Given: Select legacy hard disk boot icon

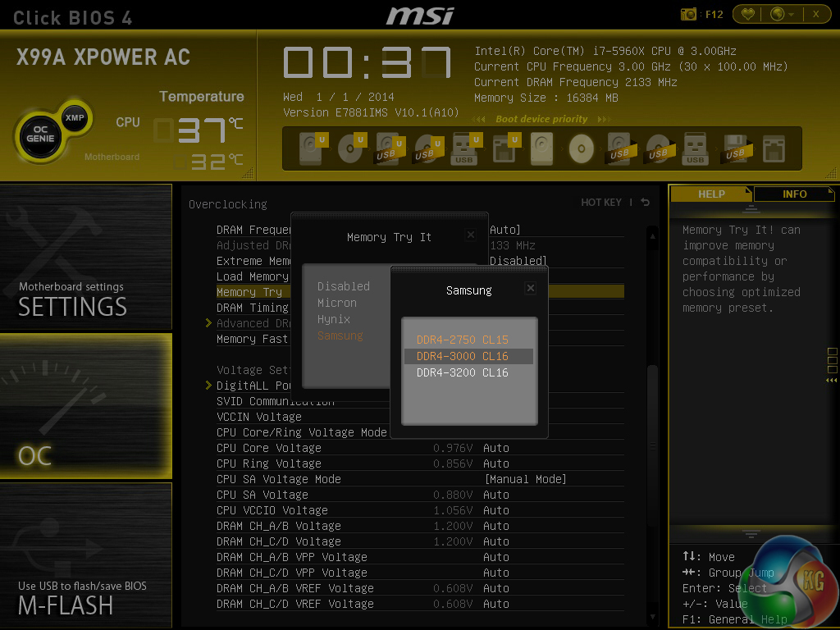Looking at the screenshot, I should pos(541,148).
